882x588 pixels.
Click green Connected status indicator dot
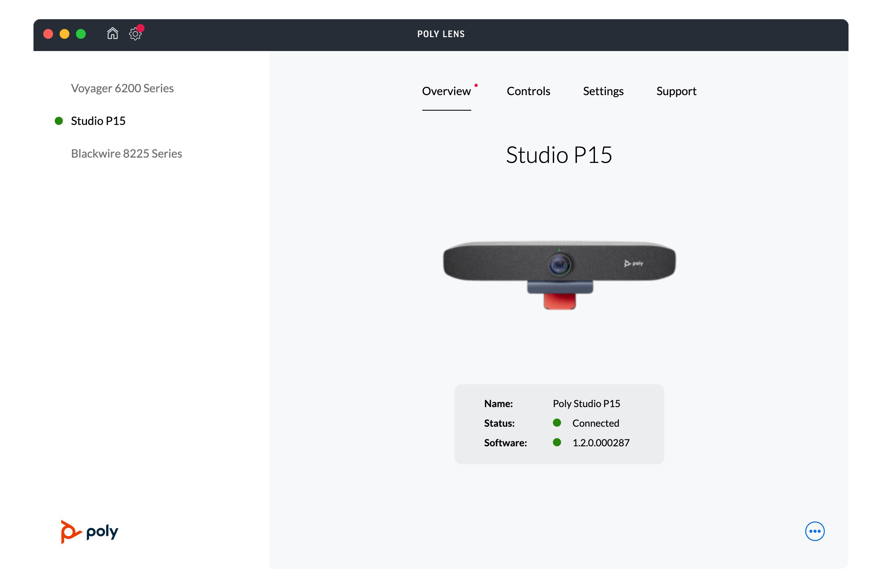[557, 423]
